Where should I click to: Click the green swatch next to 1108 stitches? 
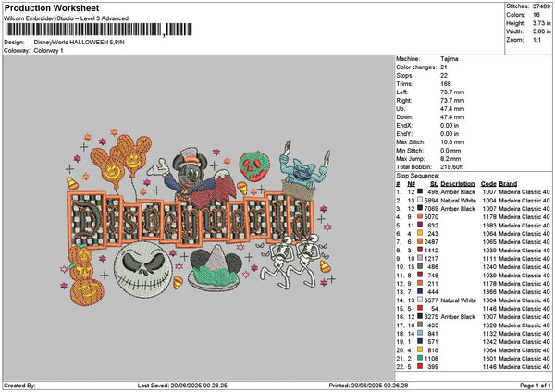[420, 358]
